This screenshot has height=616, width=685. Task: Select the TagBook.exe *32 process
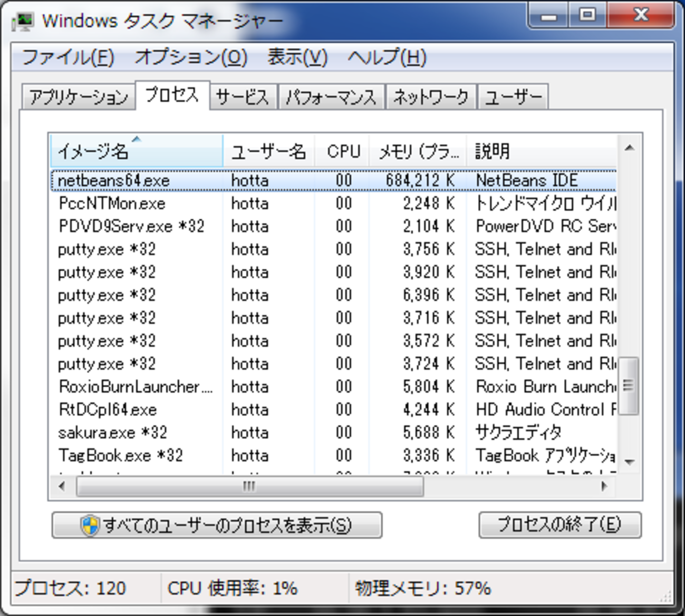coord(333,455)
